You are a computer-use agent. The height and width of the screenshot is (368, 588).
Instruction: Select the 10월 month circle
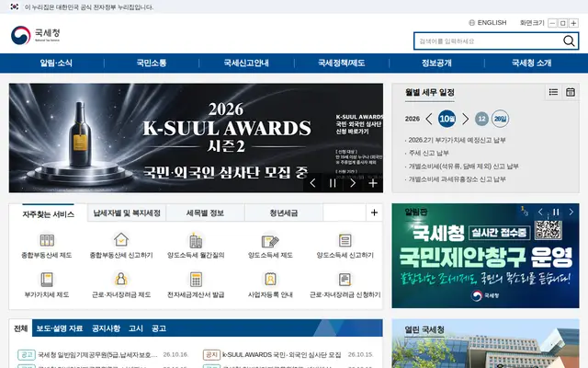pyautogui.click(x=447, y=119)
